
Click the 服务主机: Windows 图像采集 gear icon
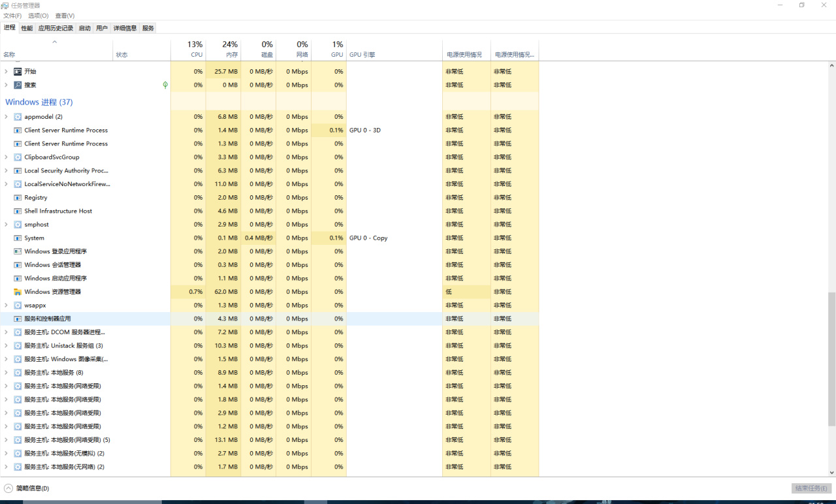point(18,359)
